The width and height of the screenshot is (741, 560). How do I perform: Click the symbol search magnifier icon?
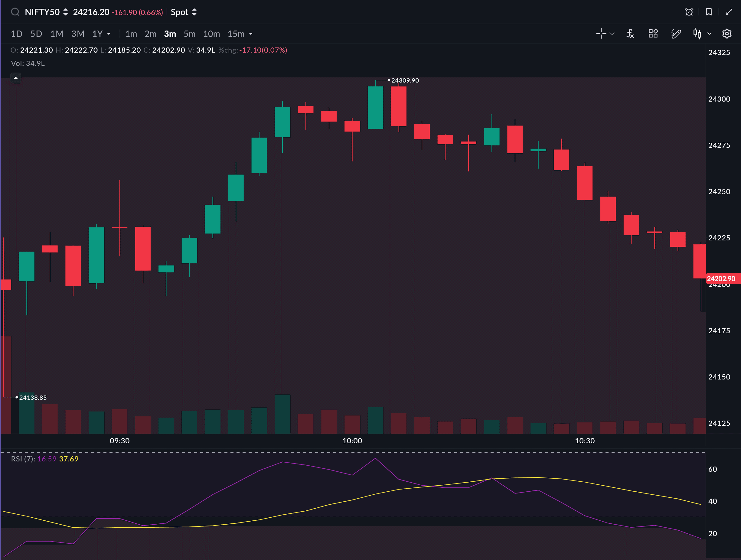pyautogui.click(x=15, y=12)
